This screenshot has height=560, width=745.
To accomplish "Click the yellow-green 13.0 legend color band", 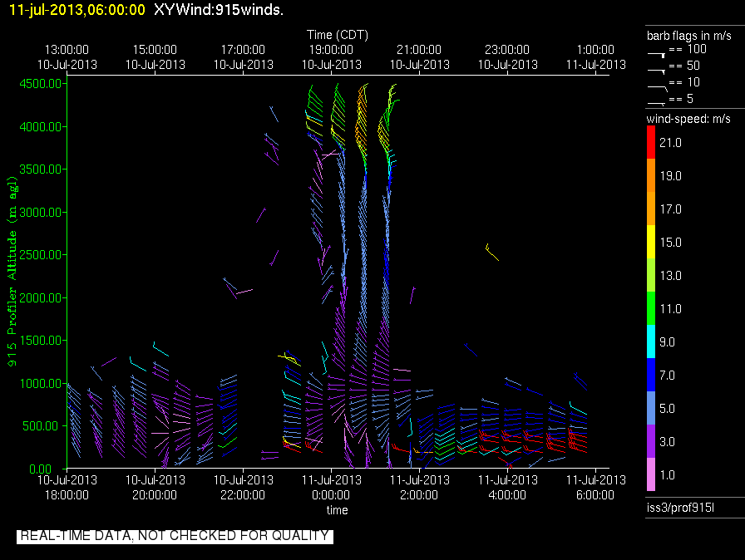I will 651,275.
